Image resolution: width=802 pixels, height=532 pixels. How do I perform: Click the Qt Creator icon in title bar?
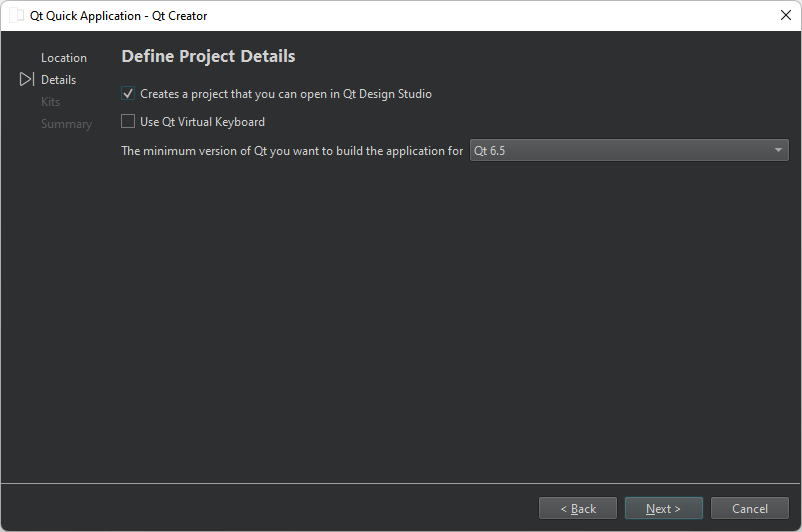[16, 16]
